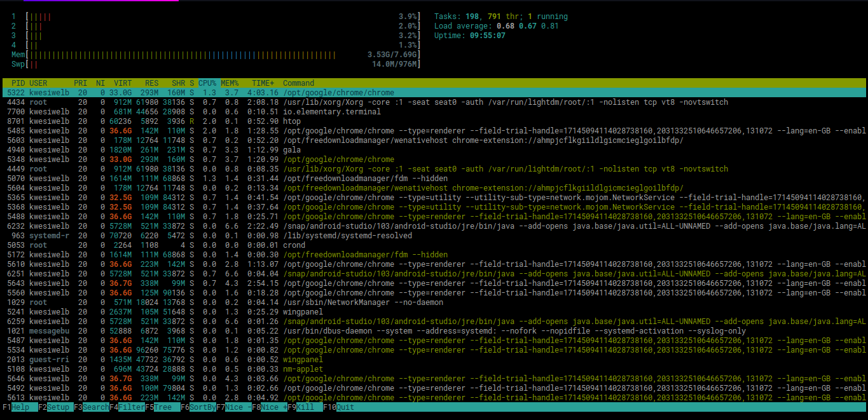Sort by the NI column header

point(100,83)
